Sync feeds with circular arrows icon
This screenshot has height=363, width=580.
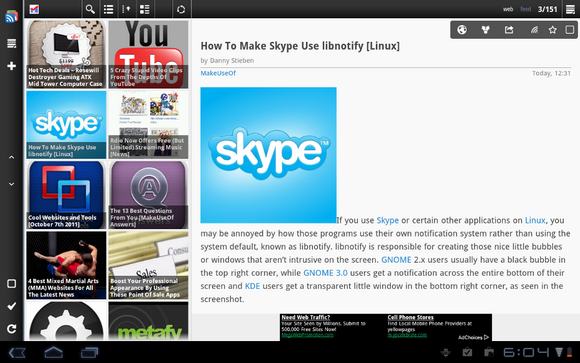pyautogui.click(x=181, y=9)
